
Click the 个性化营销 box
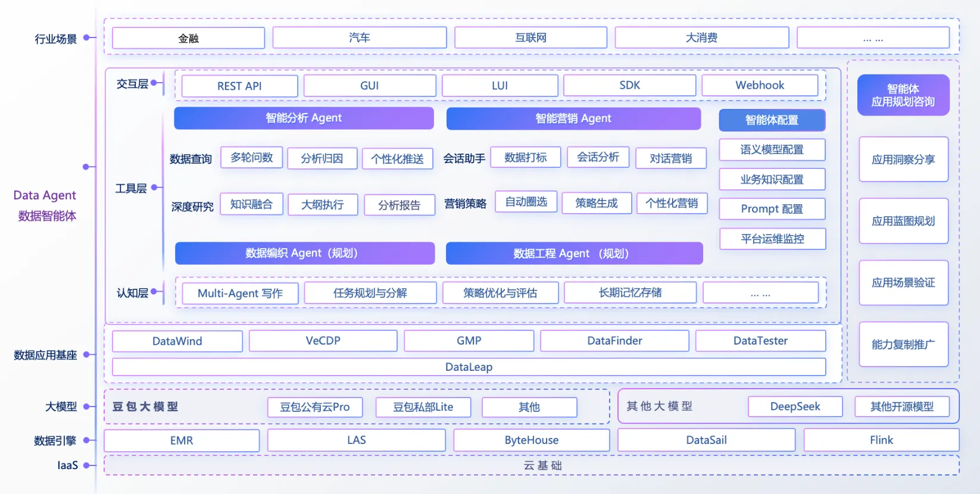click(672, 203)
